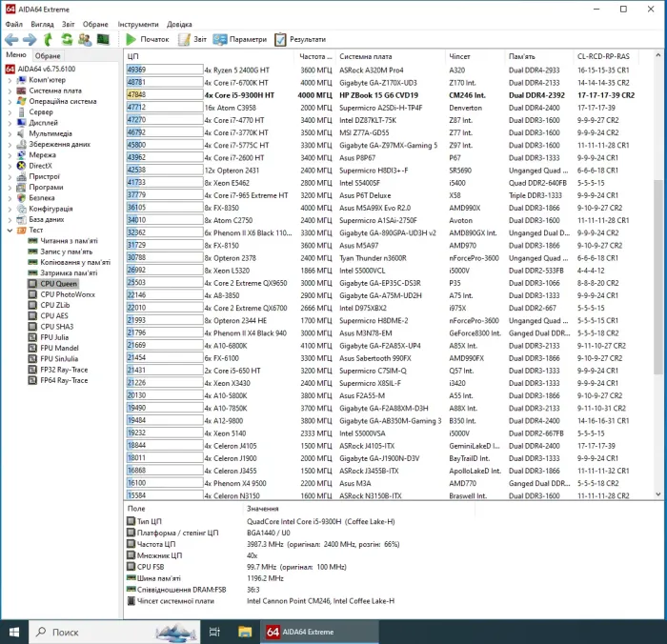Expand the Комп'ютер tree node
The width and height of the screenshot is (667, 644).
10,80
